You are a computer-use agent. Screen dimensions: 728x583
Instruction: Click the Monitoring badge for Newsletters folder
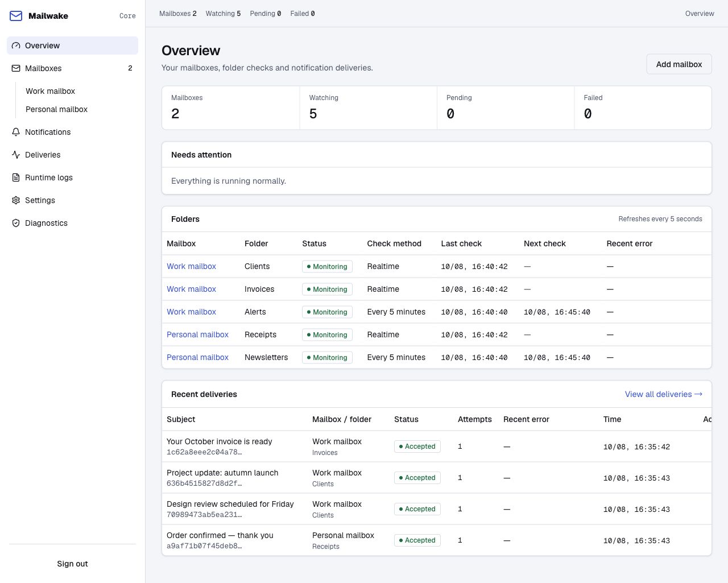pyautogui.click(x=327, y=357)
